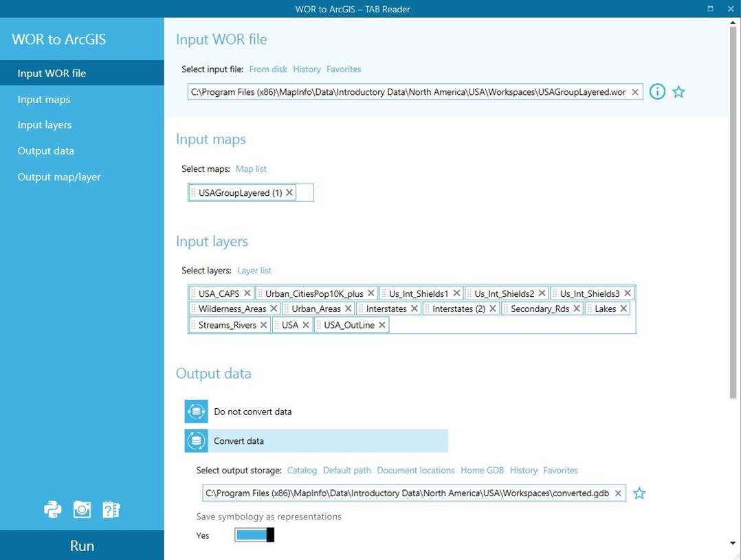Toggle Save symbology as representations switch
The image size is (741, 560).
click(x=254, y=535)
